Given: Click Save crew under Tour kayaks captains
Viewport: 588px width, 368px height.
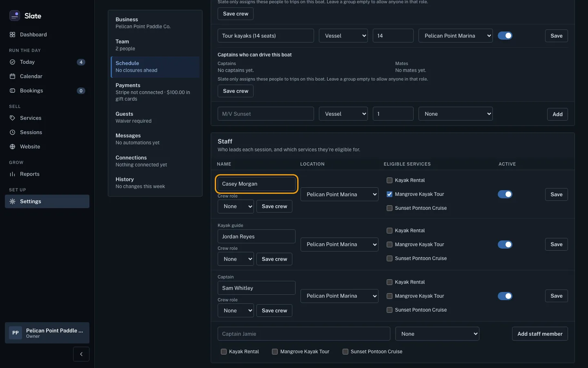Looking at the screenshot, I should coord(236,91).
